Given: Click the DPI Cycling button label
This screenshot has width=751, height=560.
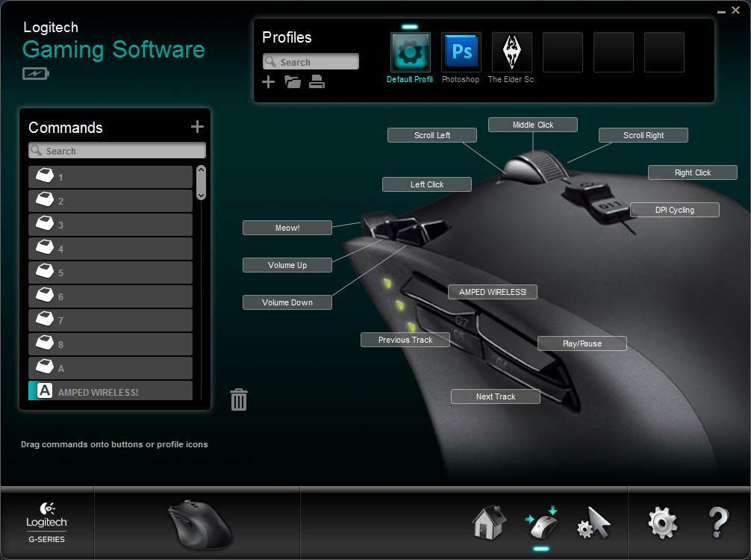Looking at the screenshot, I should click(674, 210).
